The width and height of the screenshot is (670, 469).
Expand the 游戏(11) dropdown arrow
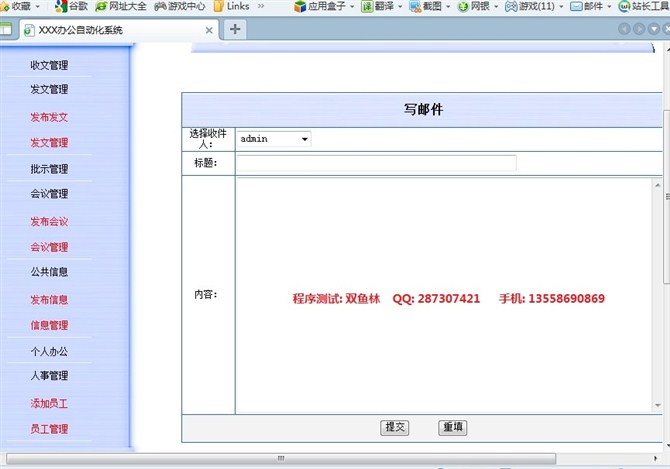[x=561, y=6]
